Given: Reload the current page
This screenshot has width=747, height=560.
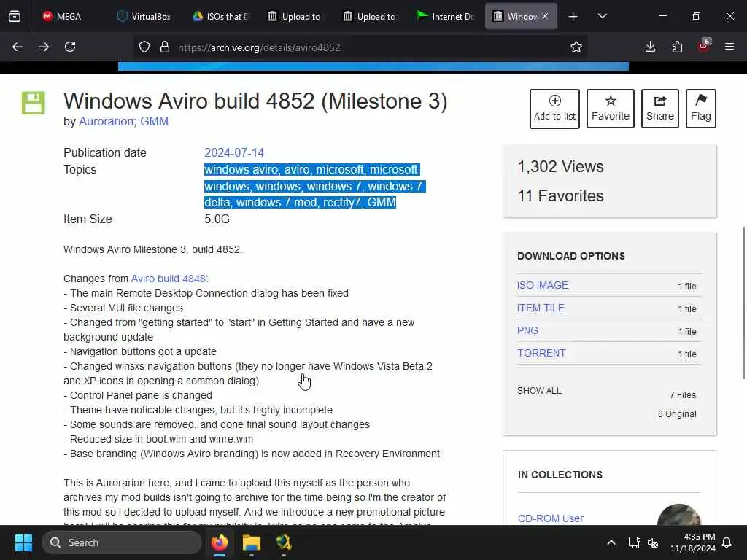Looking at the screenshot, I should [x=70, y=47].
